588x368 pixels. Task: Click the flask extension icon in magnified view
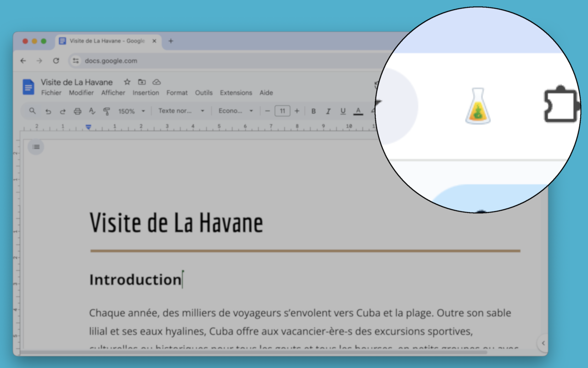click(478, 106)
